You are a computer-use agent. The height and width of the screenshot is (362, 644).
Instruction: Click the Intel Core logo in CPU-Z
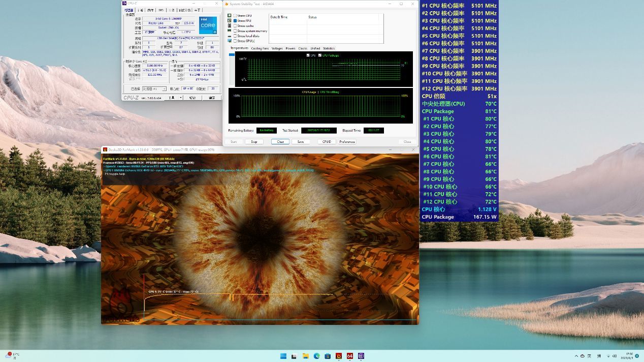(x=208, y=25)
